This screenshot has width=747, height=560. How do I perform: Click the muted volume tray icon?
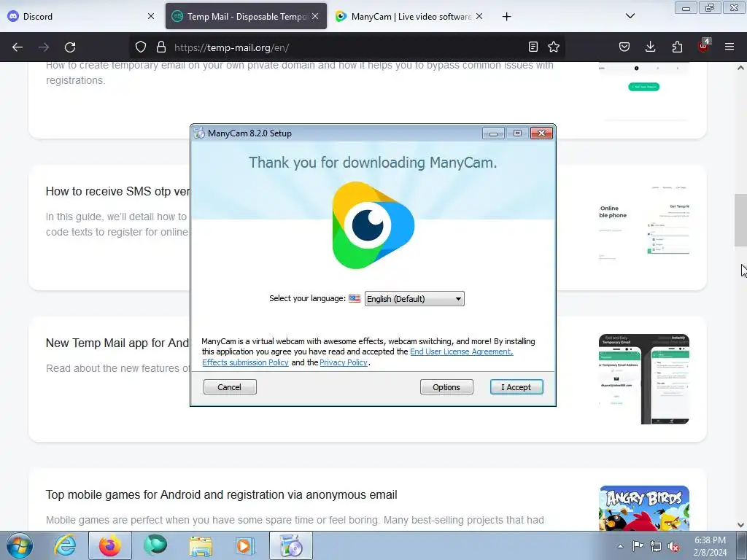click(673, 547)
